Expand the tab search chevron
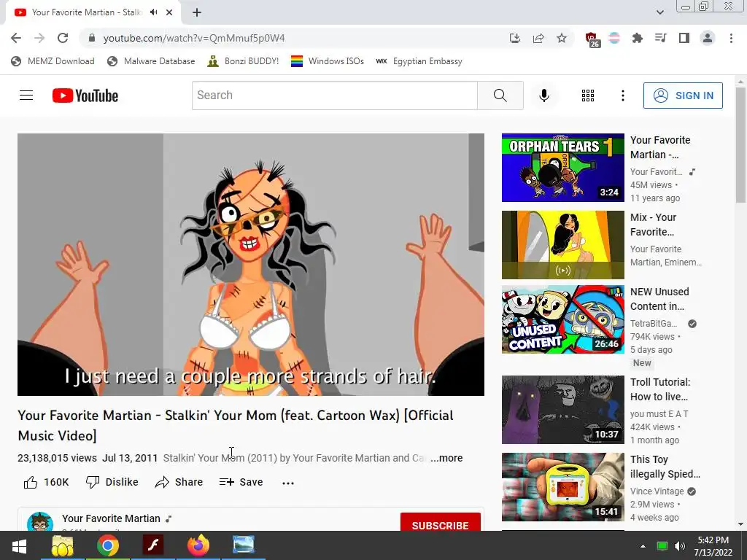 659,12
